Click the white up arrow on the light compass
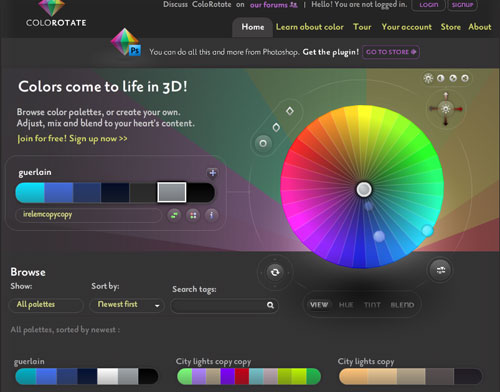 tap(446, 96)
